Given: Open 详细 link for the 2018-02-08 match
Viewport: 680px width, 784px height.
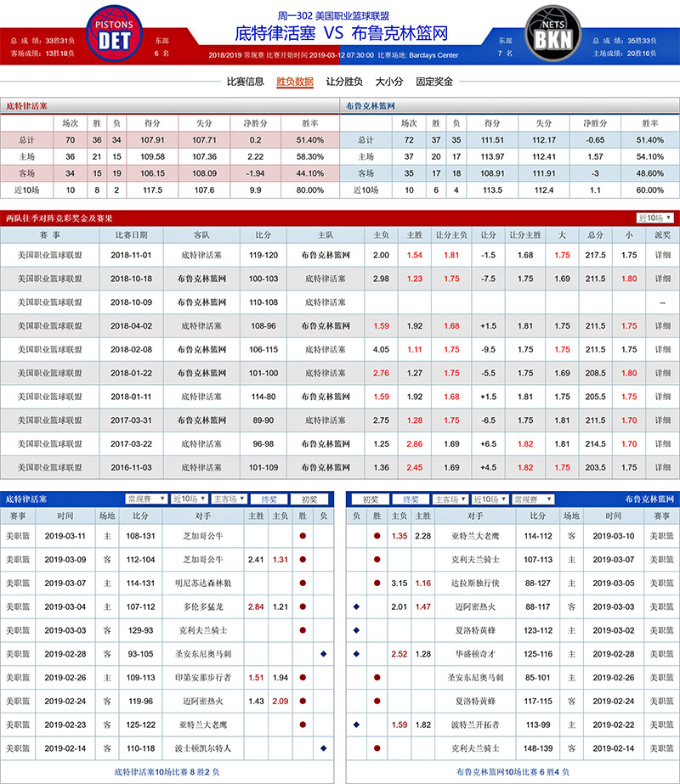Looking at the screenshot, I should (x=662, y=349).
